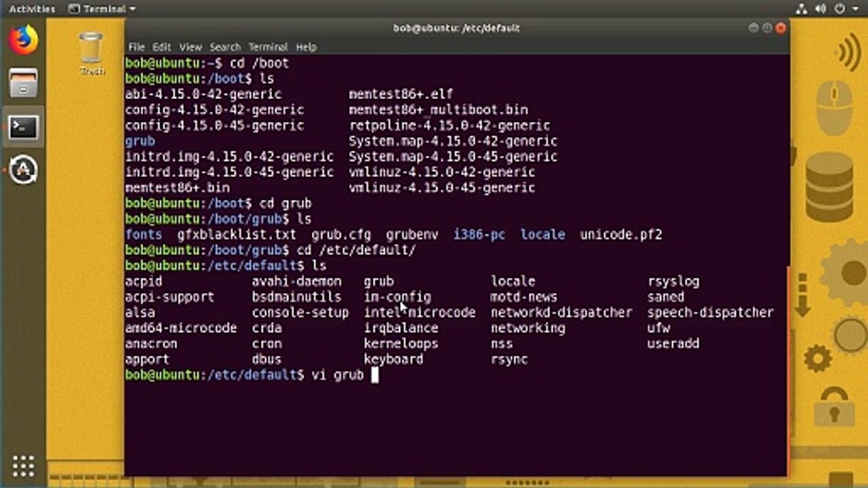This screenshot has width=868, height=488.
Task: Close the Terminal window
Action: click(x=781, y=28)
